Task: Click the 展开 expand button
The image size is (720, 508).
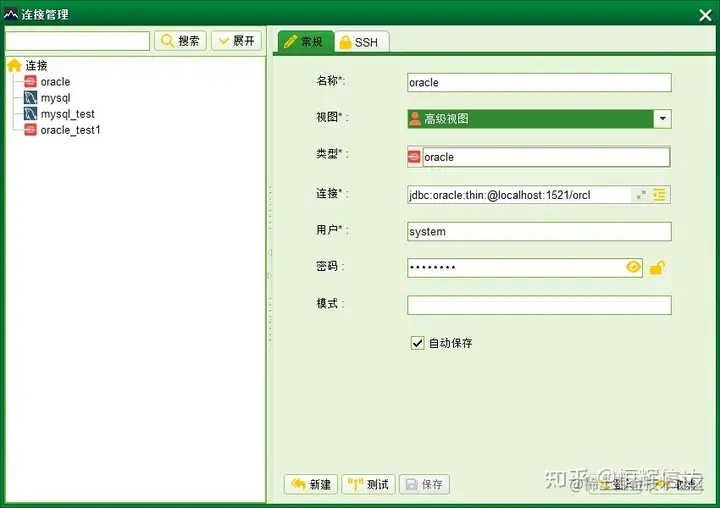Action: pos(236,41)
